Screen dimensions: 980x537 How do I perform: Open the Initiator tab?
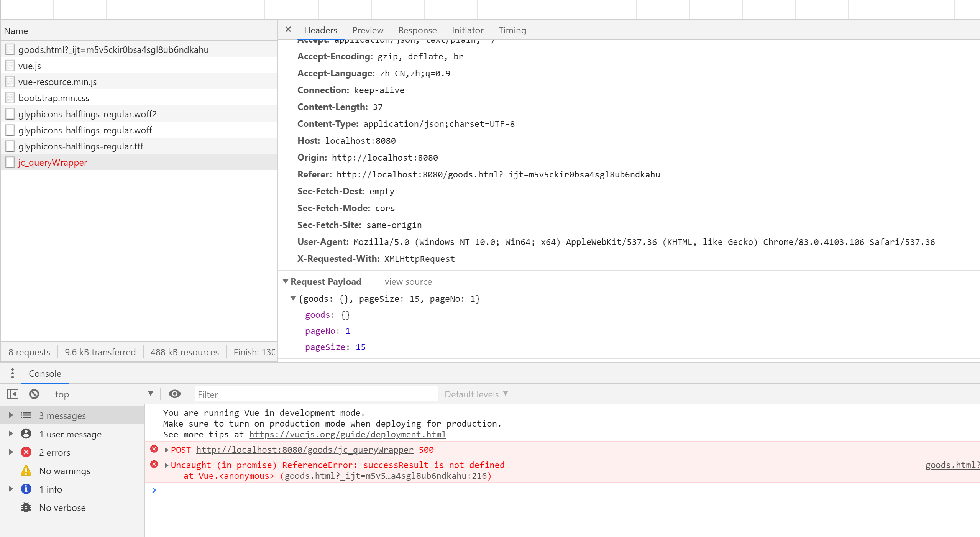467,30
